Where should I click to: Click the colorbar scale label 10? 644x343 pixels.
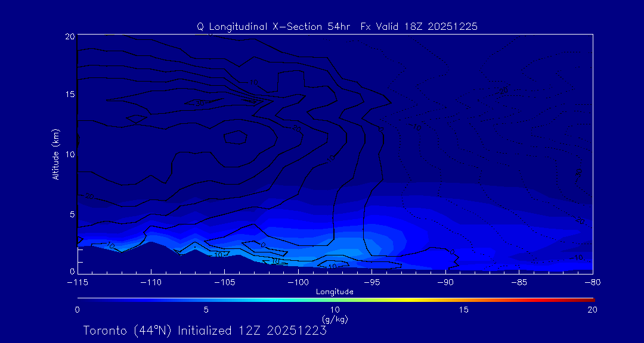pyautogui.click(x=335, y=310)
